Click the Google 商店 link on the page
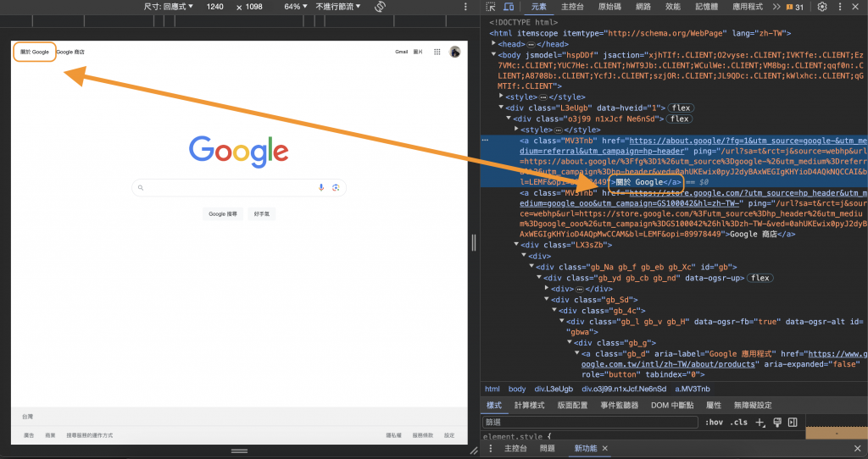 [70, 52]
